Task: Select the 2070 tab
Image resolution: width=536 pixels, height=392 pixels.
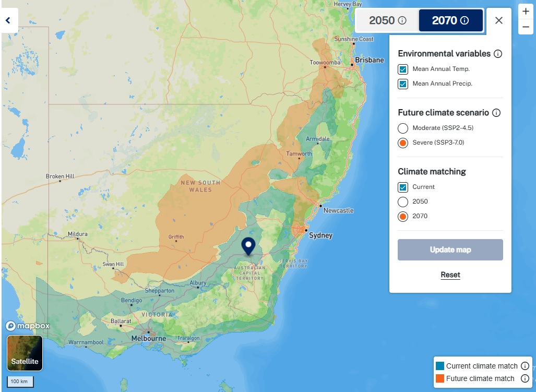Action: pos(450,20)
